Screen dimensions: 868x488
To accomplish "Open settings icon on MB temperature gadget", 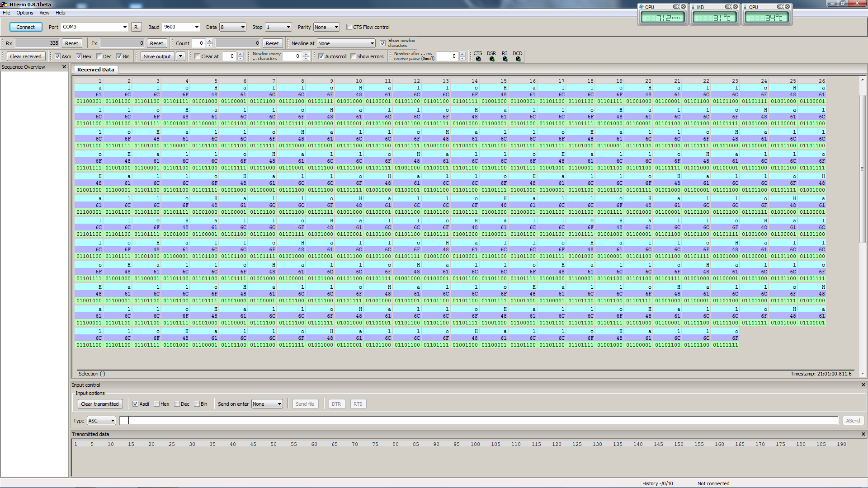I will coord(728,7).
